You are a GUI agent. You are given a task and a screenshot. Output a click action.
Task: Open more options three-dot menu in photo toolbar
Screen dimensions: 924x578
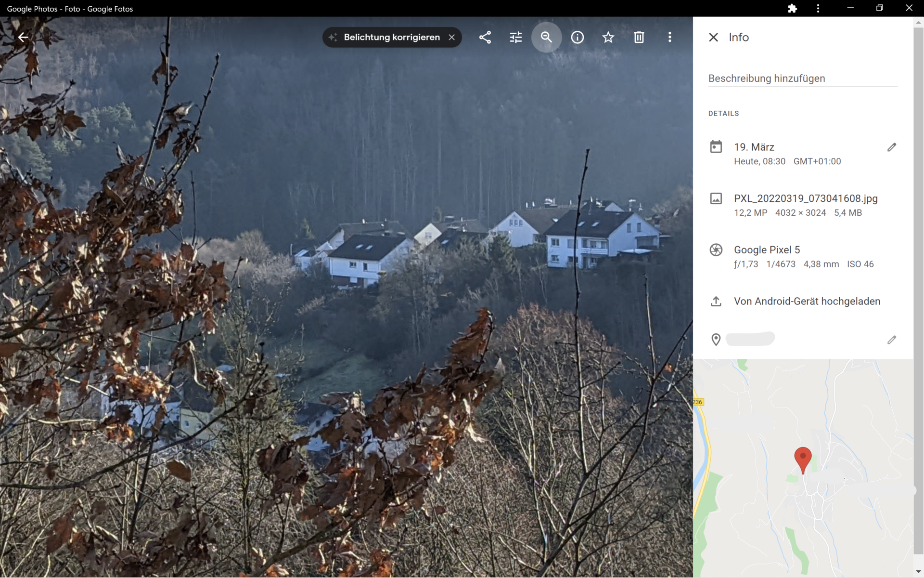click(670, 37)
